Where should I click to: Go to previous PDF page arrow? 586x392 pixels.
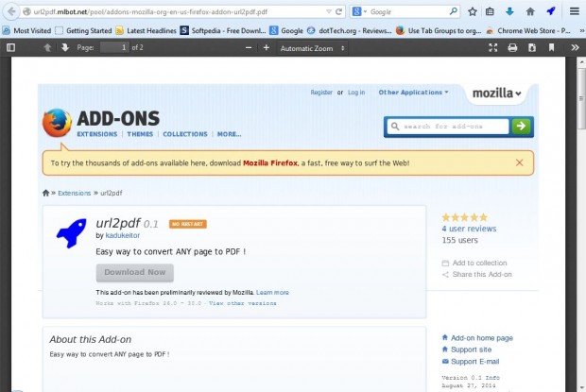click(x=47, y=48)
